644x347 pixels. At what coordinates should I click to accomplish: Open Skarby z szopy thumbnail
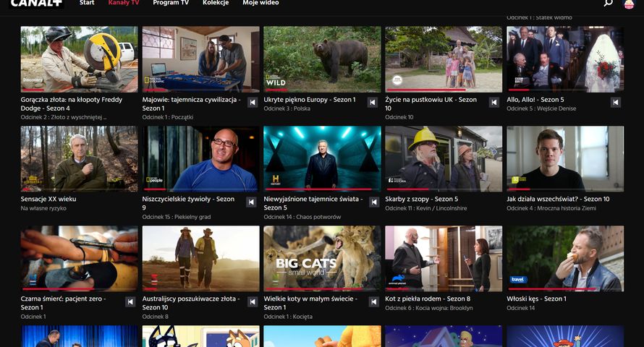point(444,159)
